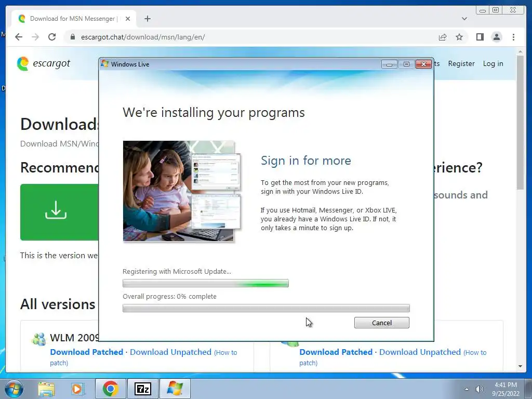Share this page using the share icon
The width and height of the screenshot is (532, 399).
click(443, 37)
